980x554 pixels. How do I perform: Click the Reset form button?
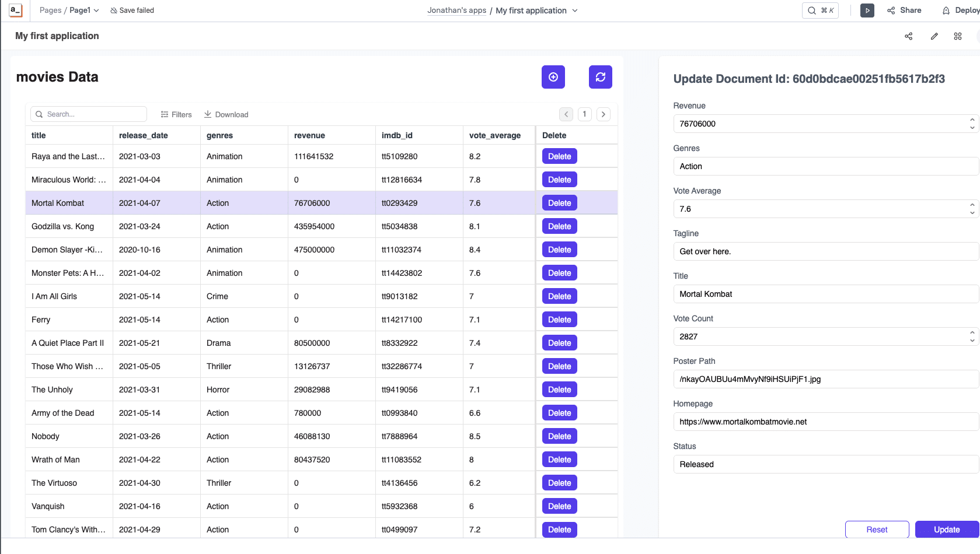point(877,530)
